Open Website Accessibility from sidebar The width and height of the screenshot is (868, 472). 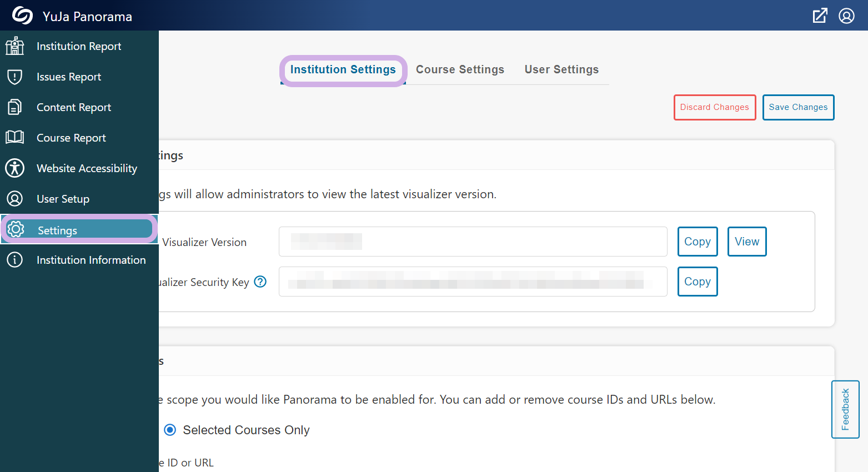[x=79, y=168]
